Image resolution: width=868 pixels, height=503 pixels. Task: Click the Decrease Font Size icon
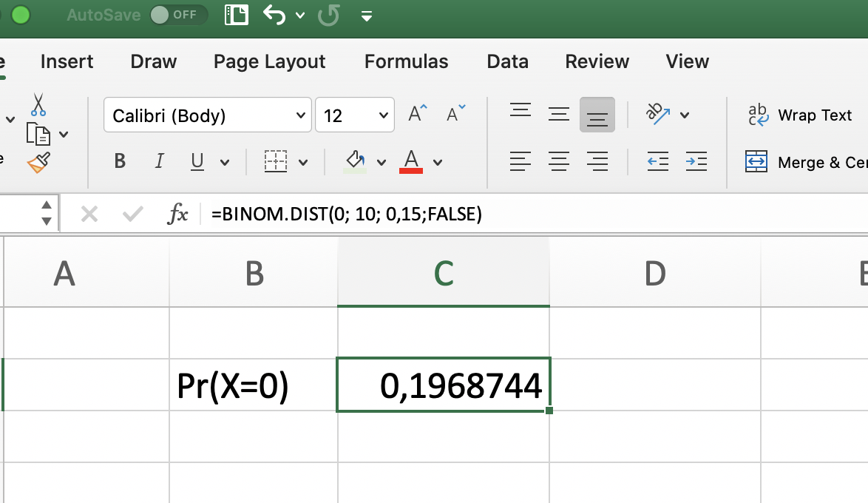456,115
